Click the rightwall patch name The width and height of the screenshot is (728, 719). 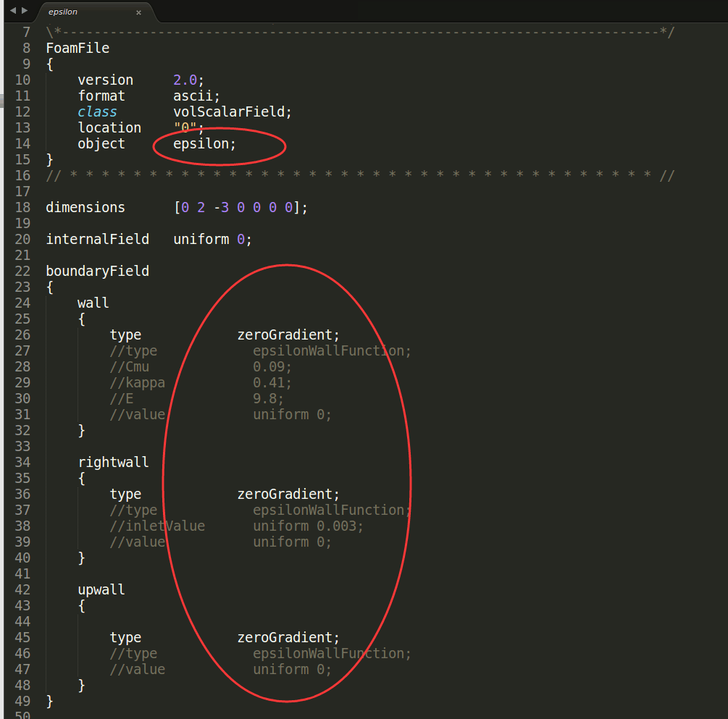pyautogui.click(x=113, y=462)
